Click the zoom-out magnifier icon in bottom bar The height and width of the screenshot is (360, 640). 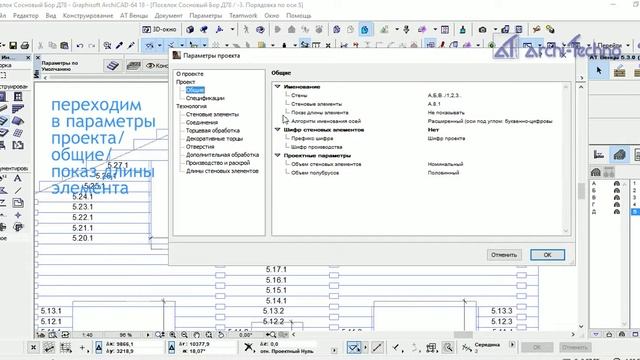[184, 335]
